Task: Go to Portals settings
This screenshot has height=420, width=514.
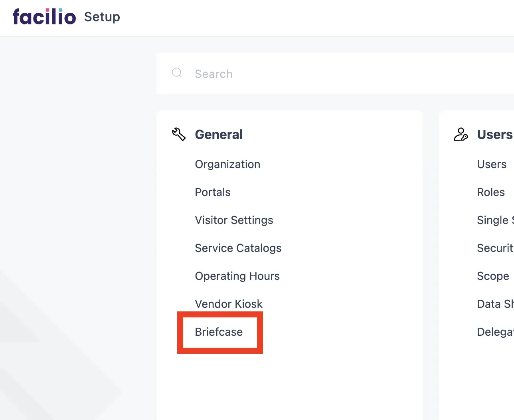Action: [213, 192]
